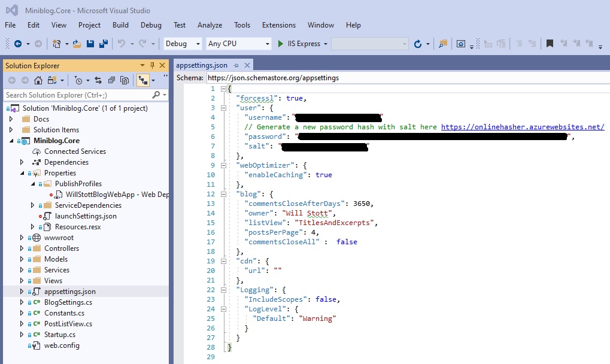This screenshot has width=610, height=364.
Task: Collapse all nodes in Solution Explorer
Action: click(112, 80)
